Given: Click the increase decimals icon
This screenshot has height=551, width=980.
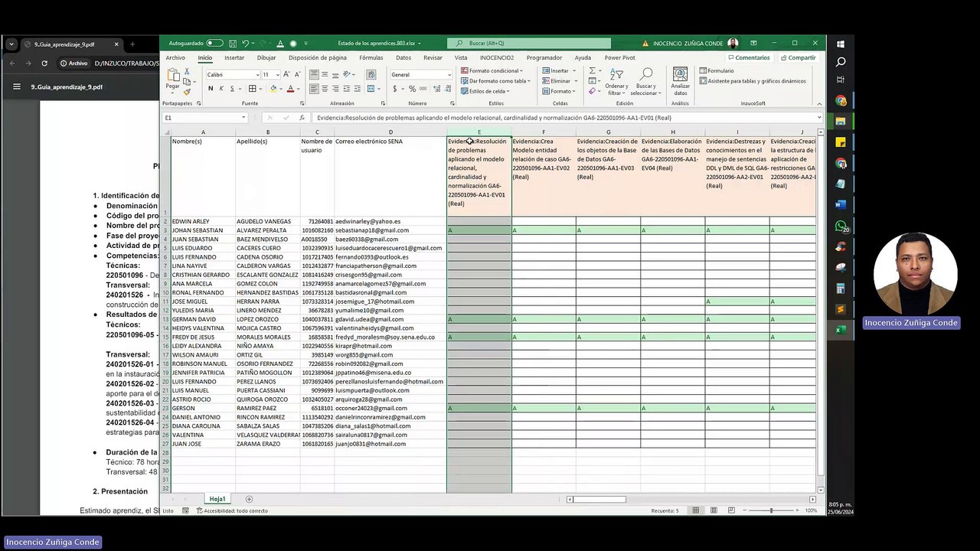Looking at the screenshot, I should click(x=436, y=89).
